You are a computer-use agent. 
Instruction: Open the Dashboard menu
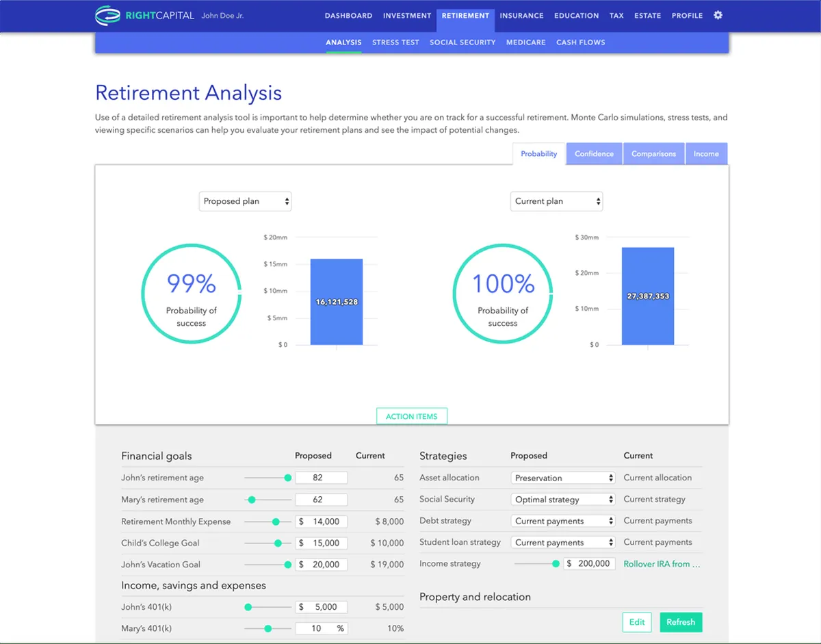348,16
